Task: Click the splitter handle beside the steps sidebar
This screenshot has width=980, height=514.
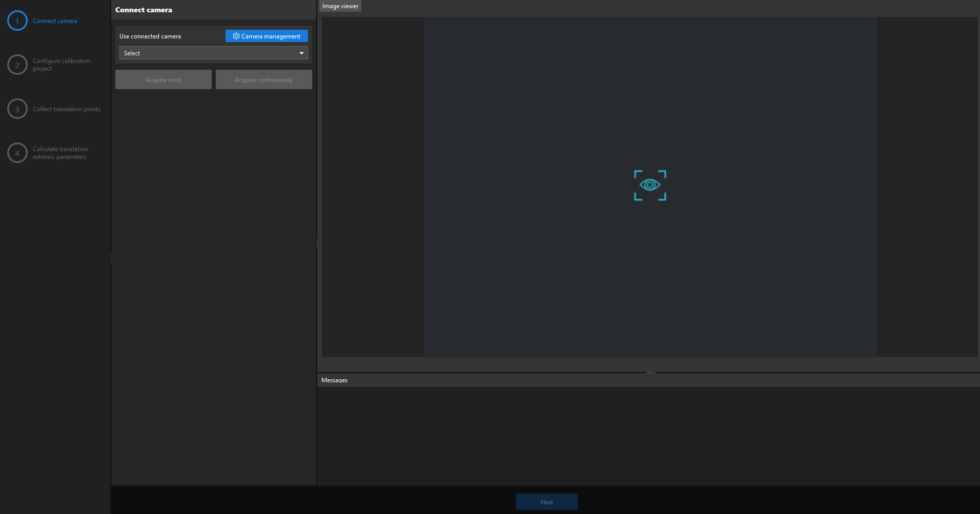Action: pyautogui.click(x=111, y=259)
